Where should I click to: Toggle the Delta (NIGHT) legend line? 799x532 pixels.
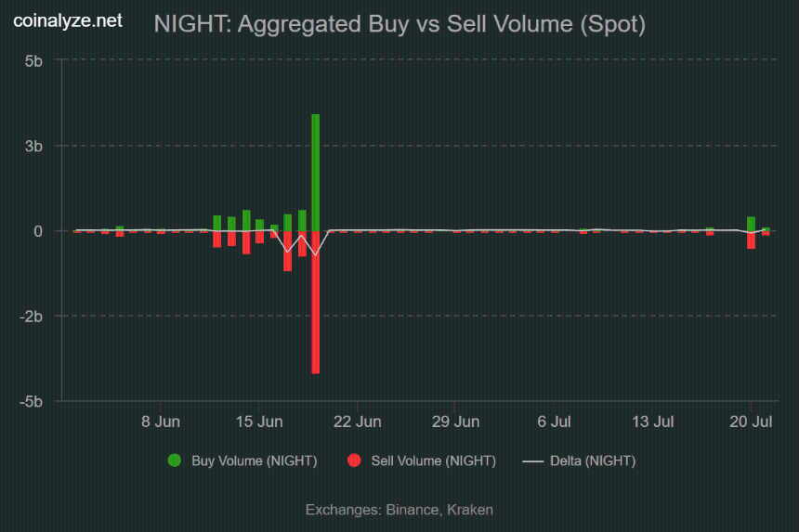[580, 461]
